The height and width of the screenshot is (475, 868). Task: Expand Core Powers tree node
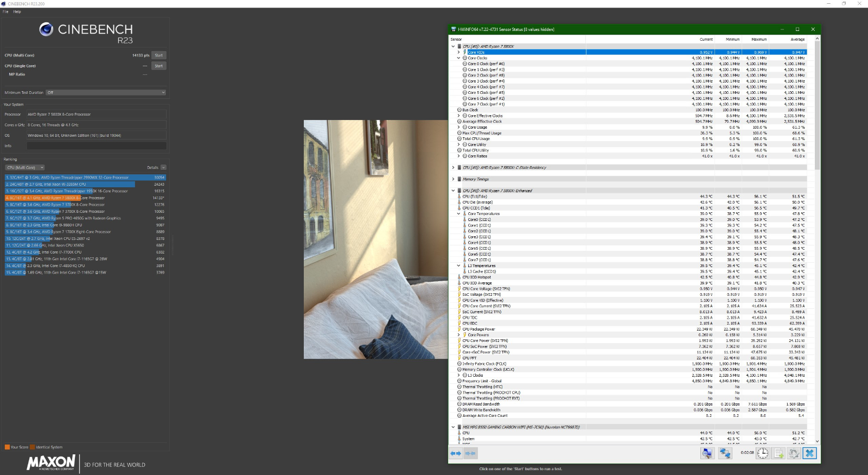click(x=458, y=335)
